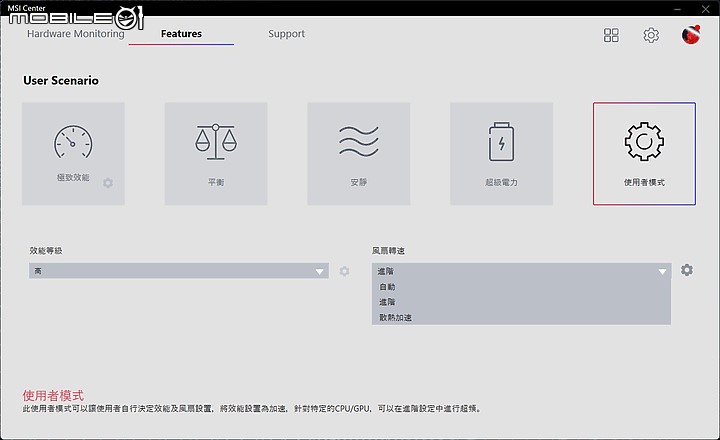This screenshot has width=720, height=440.
Task: Choose 自動 in the fan speed list
Action: coord(522,287)
